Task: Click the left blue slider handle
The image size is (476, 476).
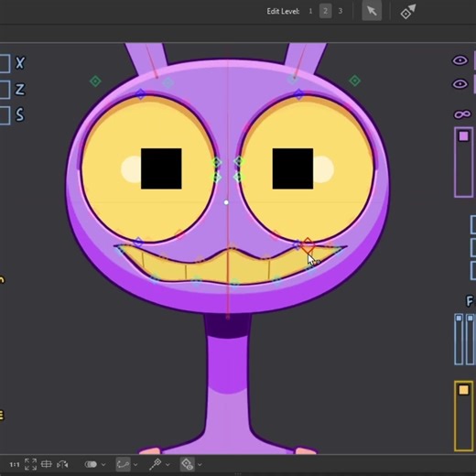Action: pos(459,319)
